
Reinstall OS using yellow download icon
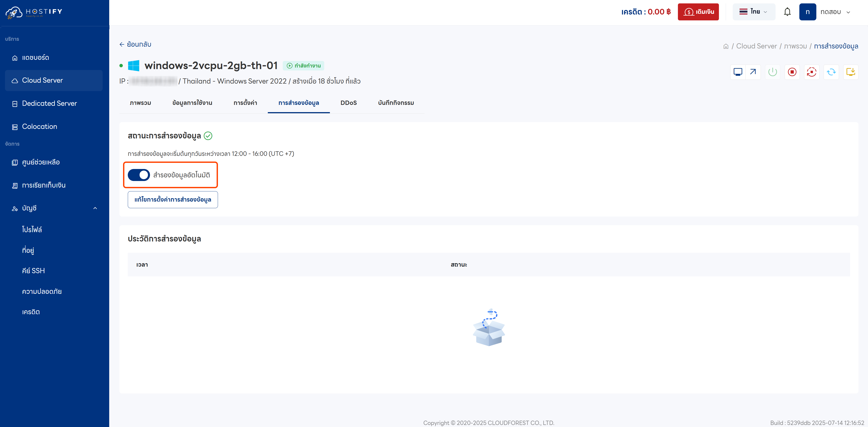tap(851, 72)
